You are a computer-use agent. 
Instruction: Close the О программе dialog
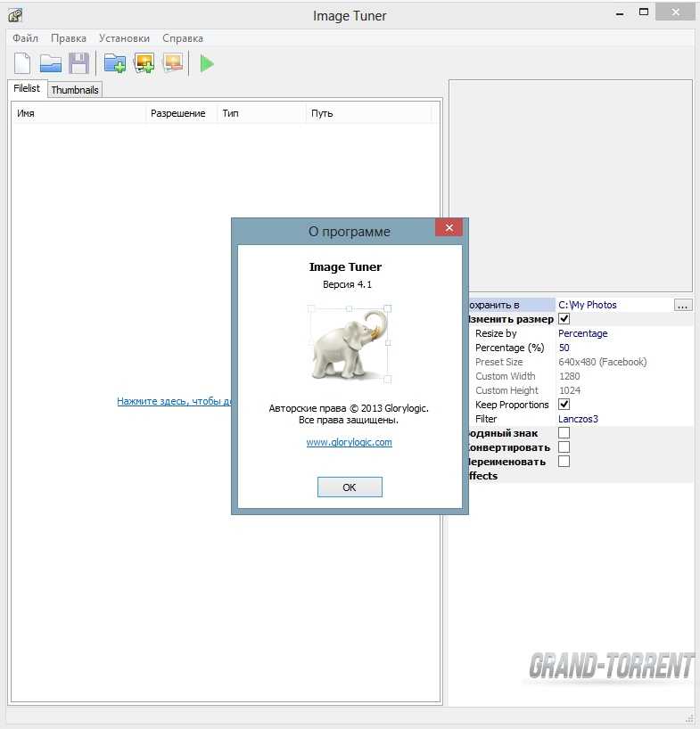click(449, 227)
